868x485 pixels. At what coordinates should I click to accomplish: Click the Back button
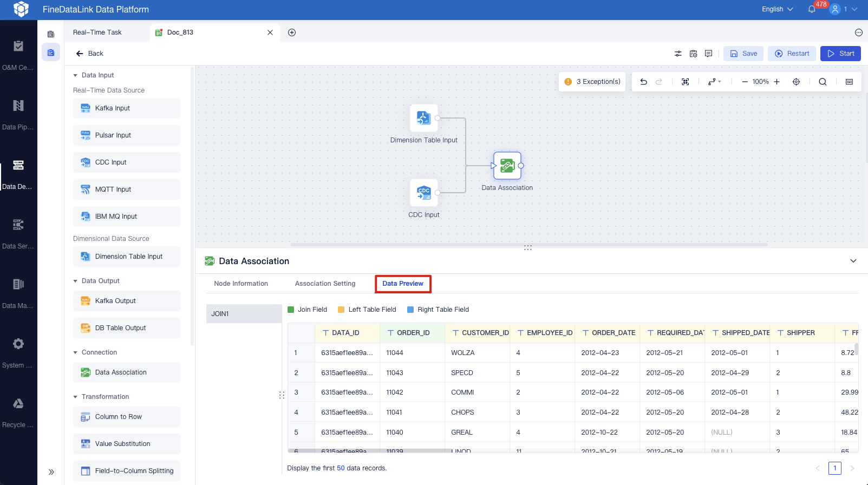click(90, 54)
